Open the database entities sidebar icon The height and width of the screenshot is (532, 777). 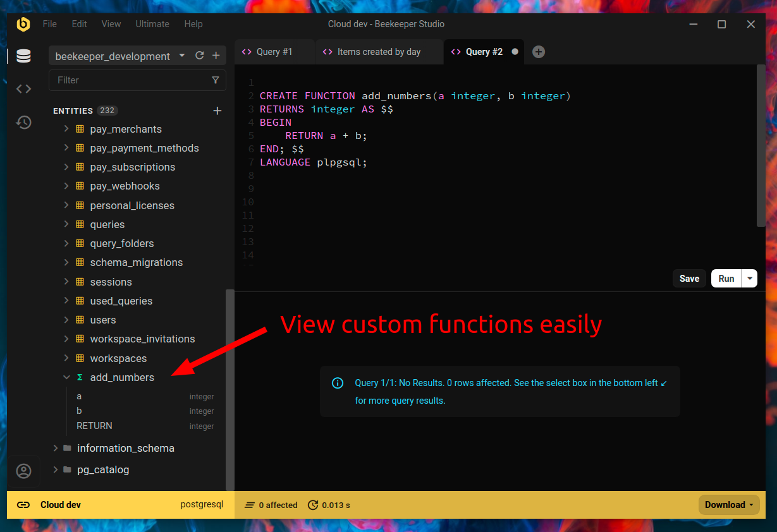23,56
